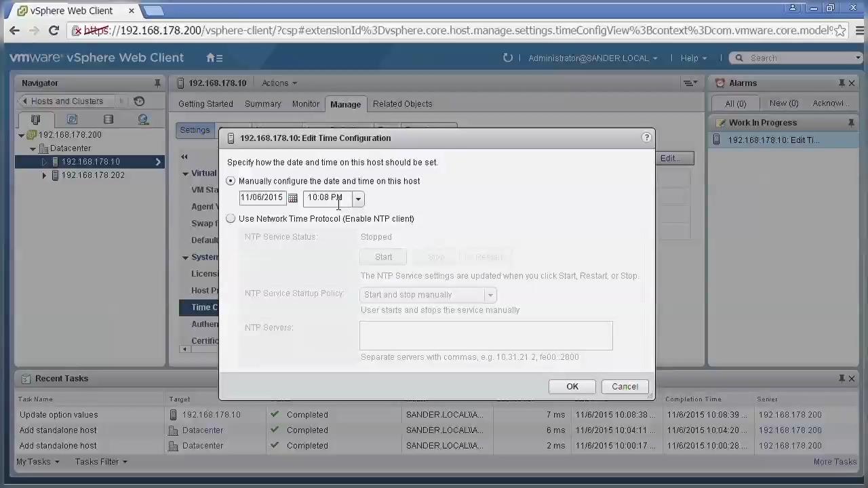Click the refresh icon in top bar
The image size is (868, 488).
(507, 58)
